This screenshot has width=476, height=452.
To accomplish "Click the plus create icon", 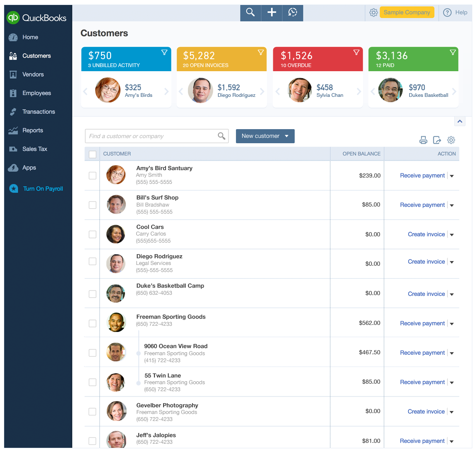I will tap(272, 12).
